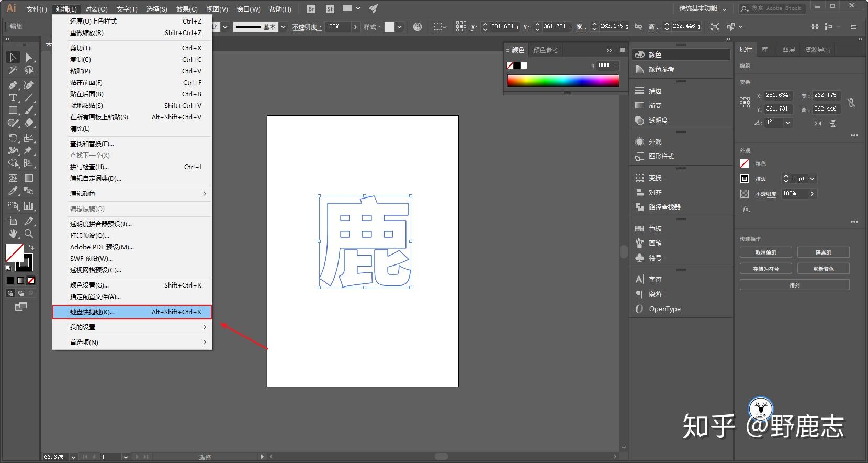Switch to the 图层 tab
Screen dimensions: 868x463
coord(788,50)
